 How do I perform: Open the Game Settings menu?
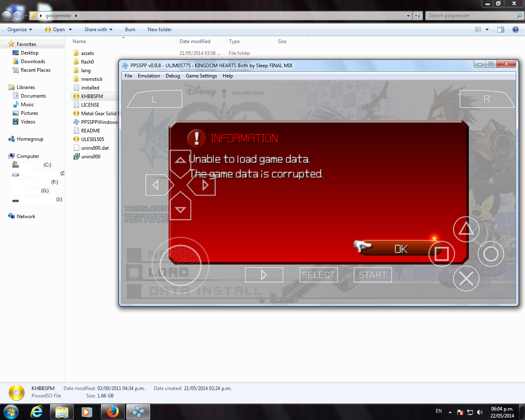201,76
